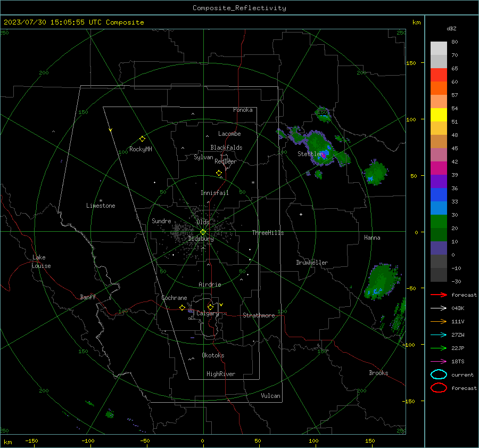The height and width of the screenshot is (448, 479).
Task: Click the Lake Louise label
Action: (41, 262)
